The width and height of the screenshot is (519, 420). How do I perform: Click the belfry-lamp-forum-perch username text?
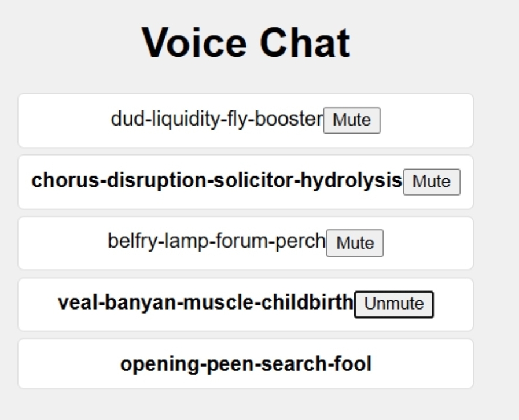[x=216, y=241]
